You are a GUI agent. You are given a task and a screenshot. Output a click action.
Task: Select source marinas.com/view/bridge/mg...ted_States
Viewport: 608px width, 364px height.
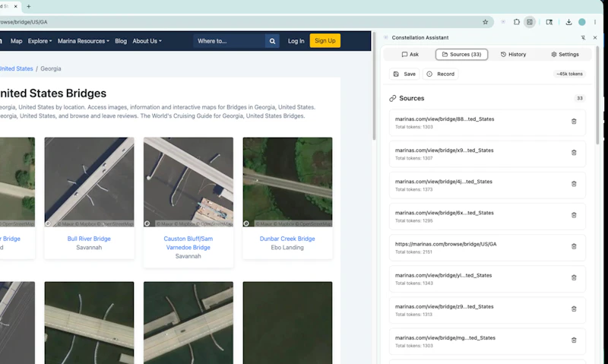click(487, 341)
